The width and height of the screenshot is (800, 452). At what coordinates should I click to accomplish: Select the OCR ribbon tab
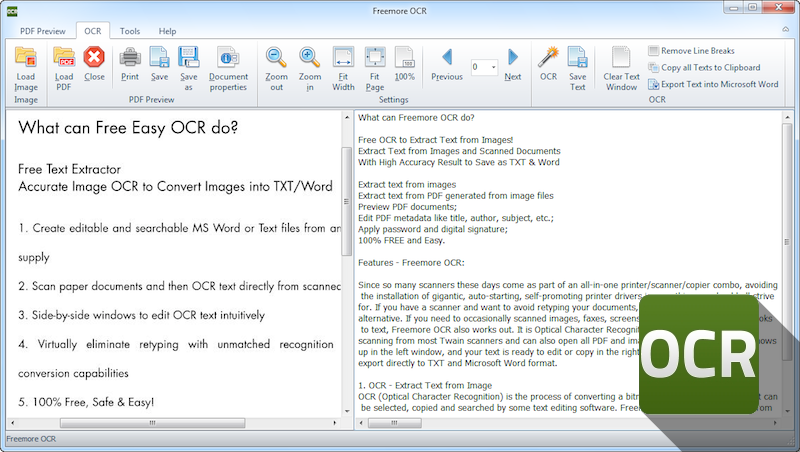(x=93, y=31)
